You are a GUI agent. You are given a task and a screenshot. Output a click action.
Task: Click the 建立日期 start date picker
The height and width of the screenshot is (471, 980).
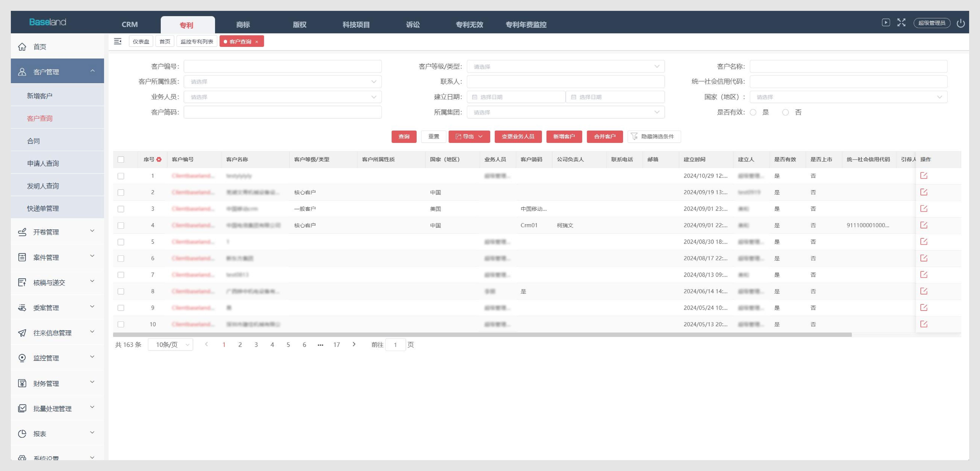[516, 97]
